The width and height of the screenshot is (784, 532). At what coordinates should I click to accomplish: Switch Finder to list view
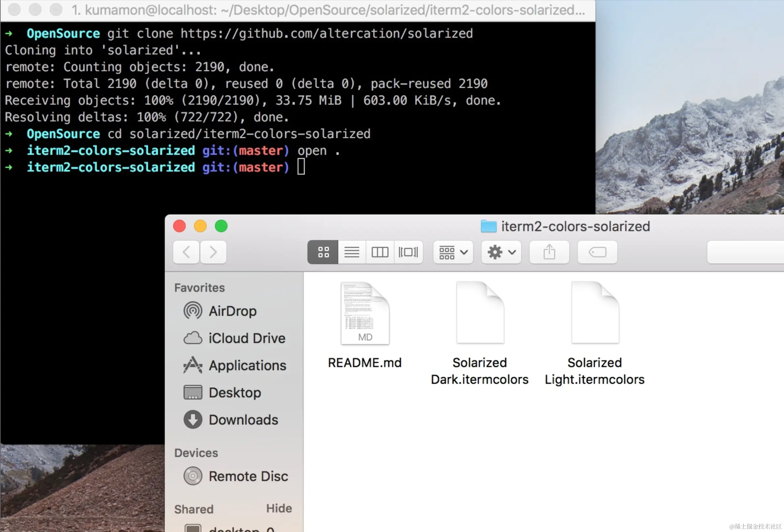352,252
